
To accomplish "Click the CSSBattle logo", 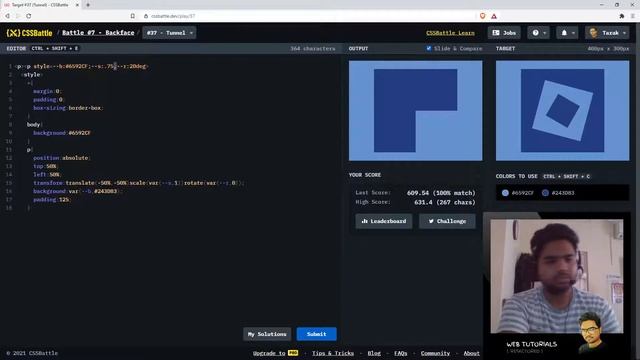I will 29,33.
